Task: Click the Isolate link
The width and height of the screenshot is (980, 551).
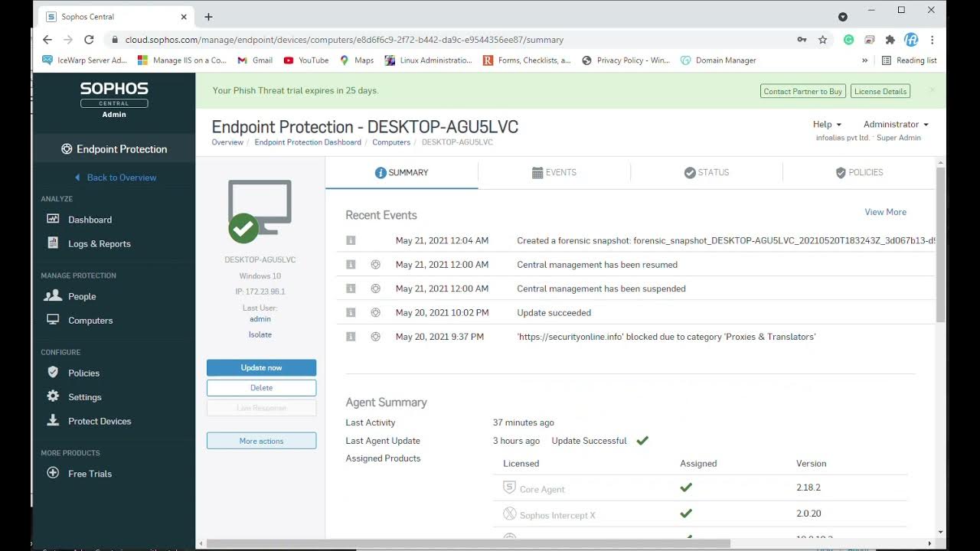Action: click(x=260, y=334)
